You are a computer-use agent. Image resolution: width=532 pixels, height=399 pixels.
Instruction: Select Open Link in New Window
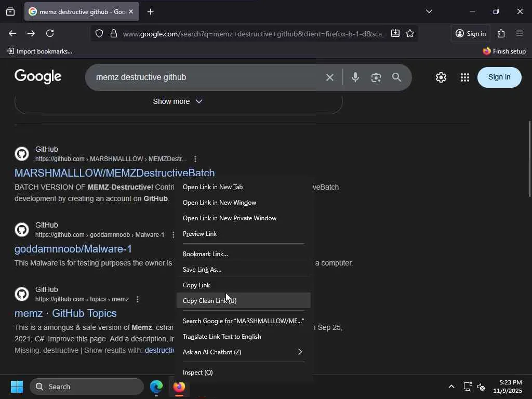pos(244,203)
